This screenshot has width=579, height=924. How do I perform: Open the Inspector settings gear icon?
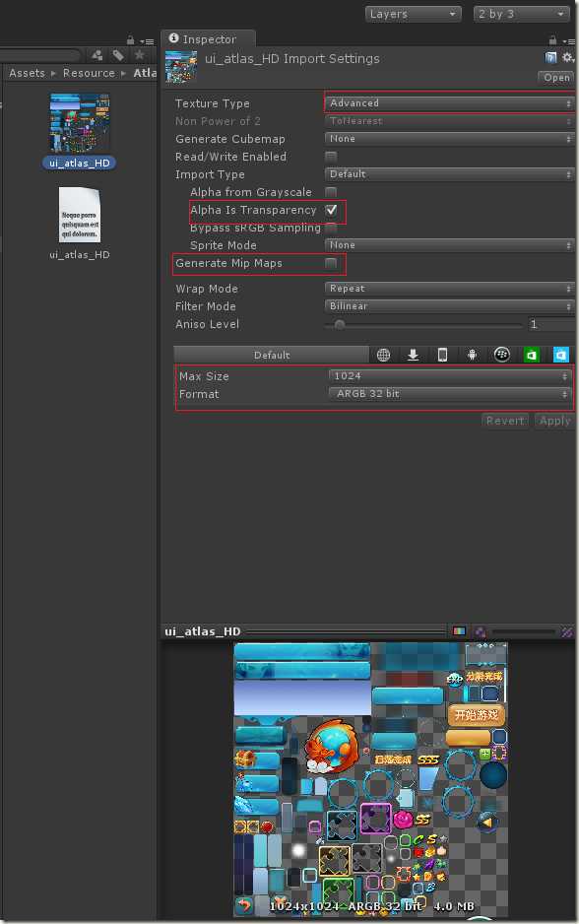pos(567,57)
